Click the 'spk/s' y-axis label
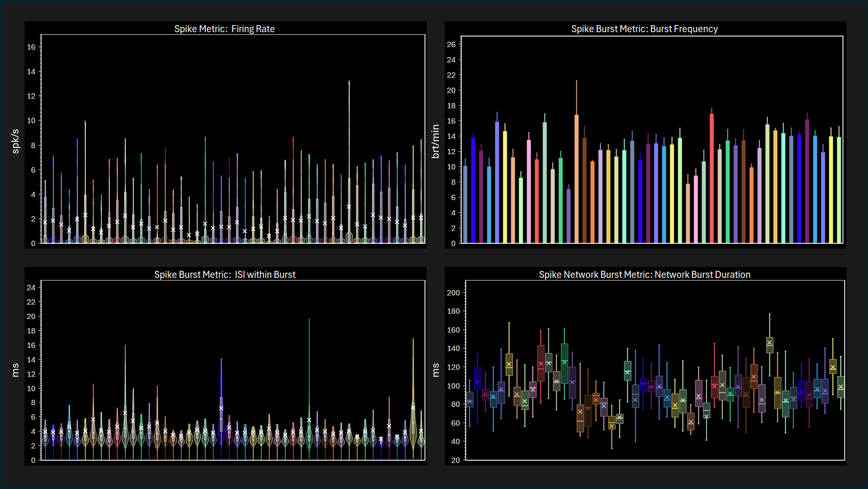This screenshot has height=489, width=868. pyautogui.click(x=15, y=141)
